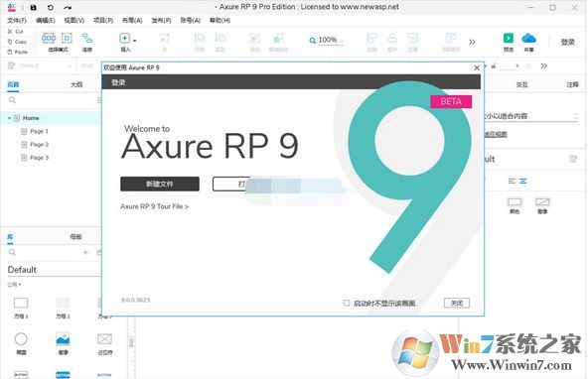Image resolution: width=588 pixels, height=379 pixels.
Task: Open the 发布(P) menu
Action: [161, 20]
